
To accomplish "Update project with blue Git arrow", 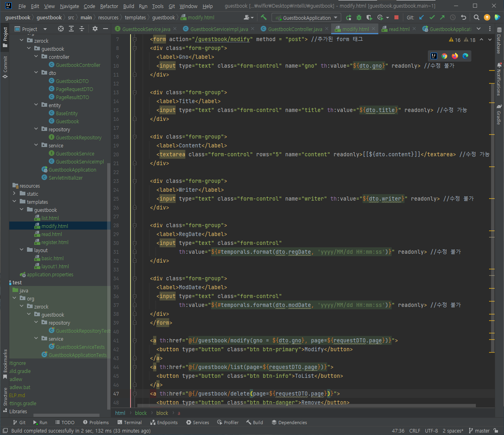I will click(x=421, y=17).
